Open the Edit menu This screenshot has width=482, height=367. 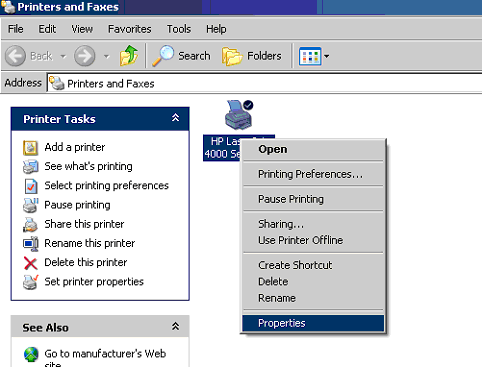click(47, 29)
